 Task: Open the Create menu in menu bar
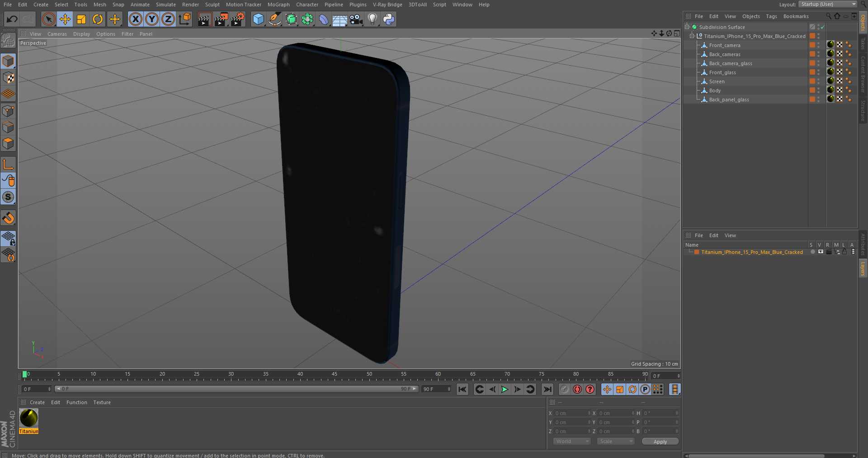point(41,5)
